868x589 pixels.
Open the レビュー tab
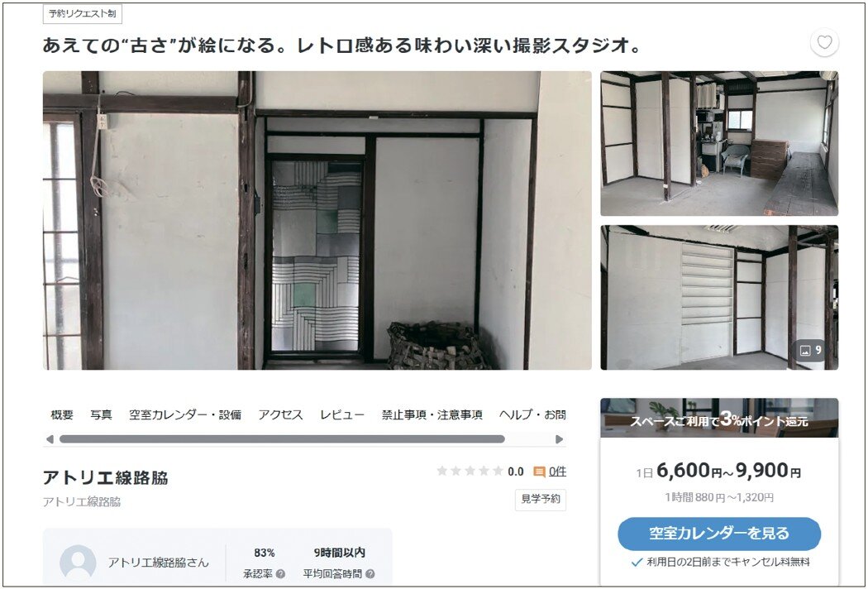(x=342, y=414)
